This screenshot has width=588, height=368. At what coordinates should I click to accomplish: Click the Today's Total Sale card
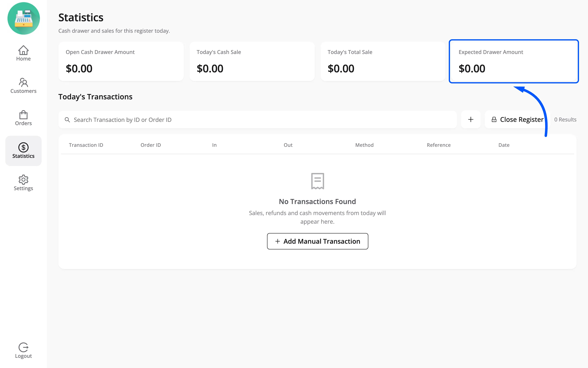coord(383,61)
